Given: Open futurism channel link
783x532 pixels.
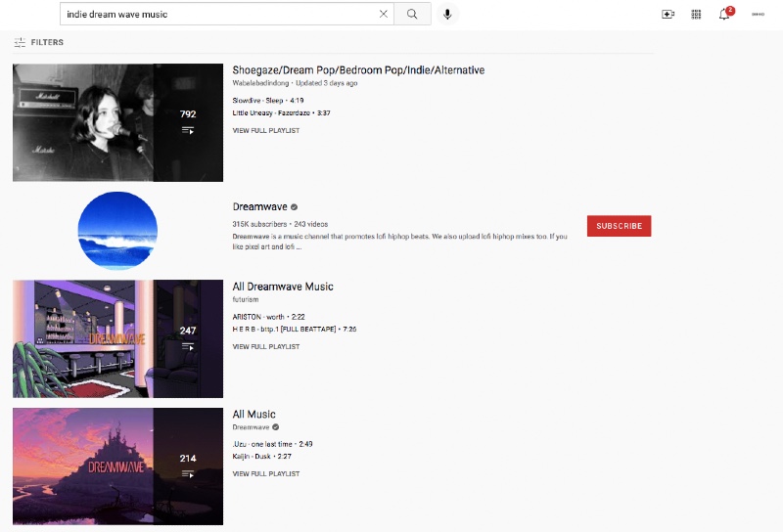Looking at the screenshot, I should (246, 299).
